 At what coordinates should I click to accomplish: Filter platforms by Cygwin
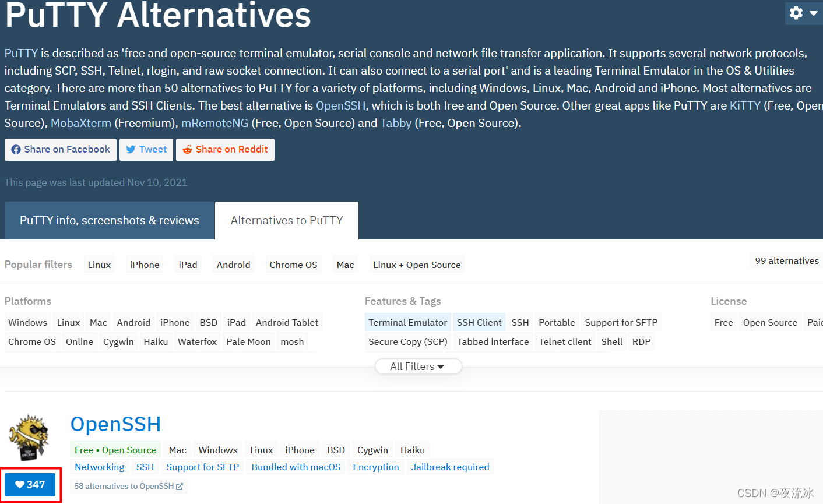(x=118, y=341)
